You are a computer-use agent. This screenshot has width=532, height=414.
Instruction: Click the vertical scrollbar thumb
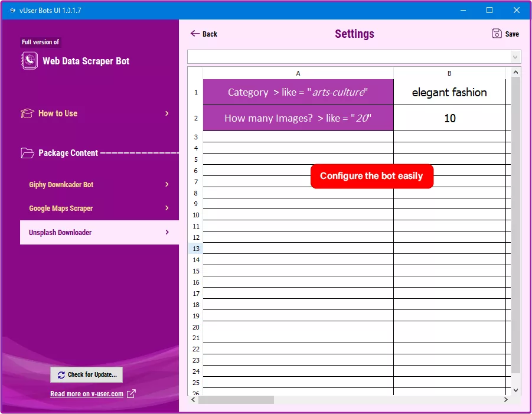coord(515,225)
